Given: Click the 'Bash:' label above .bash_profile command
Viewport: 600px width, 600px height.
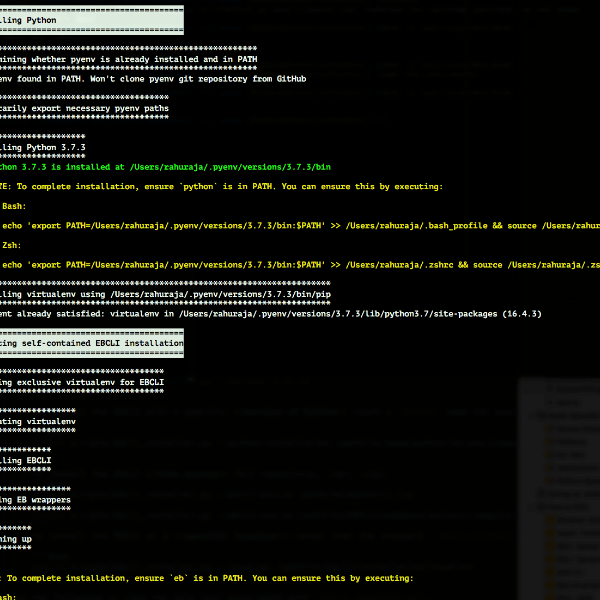Looking at the screenshot, I should pyautogui.click(x=14, y=205).
